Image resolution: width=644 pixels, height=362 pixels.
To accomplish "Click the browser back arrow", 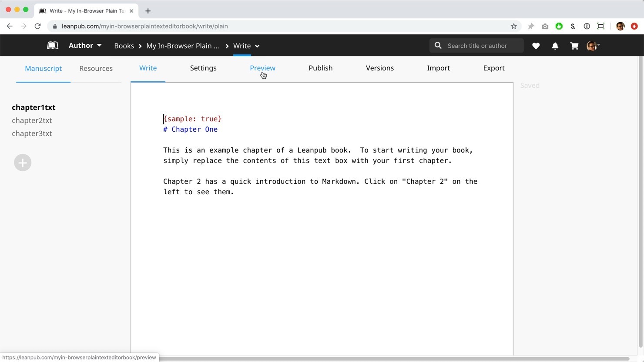I will point(10,26).
